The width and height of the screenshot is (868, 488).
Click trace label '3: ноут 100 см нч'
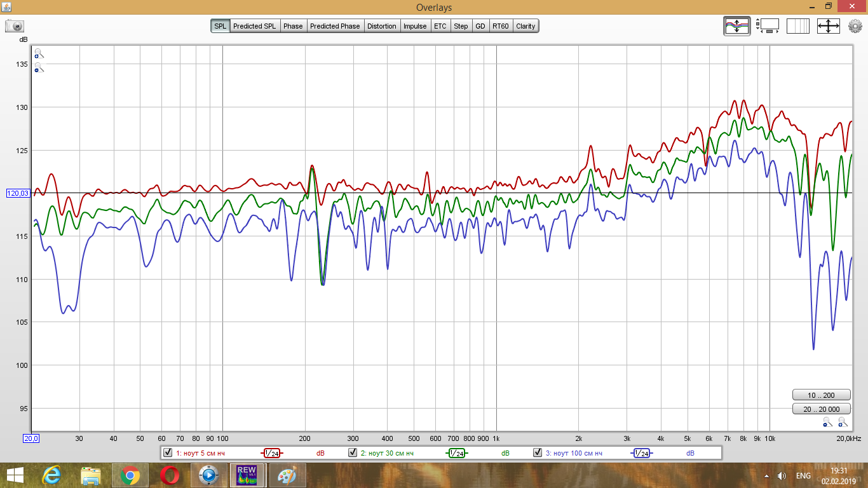coord(574,453)
